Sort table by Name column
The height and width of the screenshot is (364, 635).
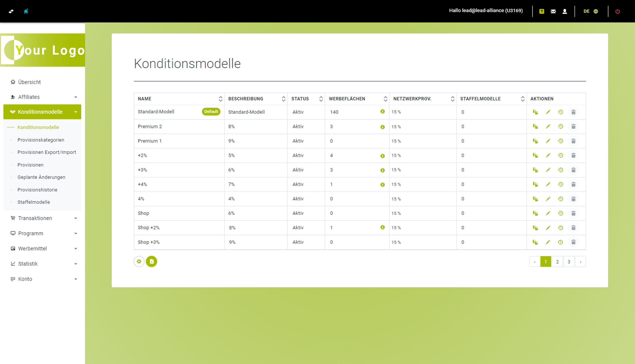click(x=220, y=99)
